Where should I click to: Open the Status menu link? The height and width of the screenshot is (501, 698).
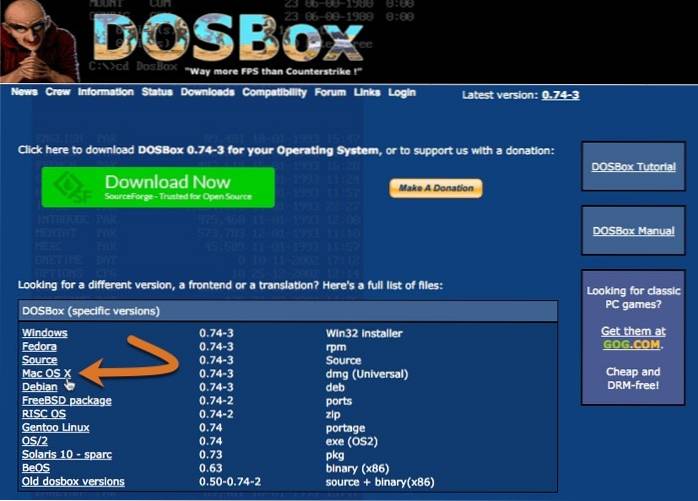click(157, 92)
